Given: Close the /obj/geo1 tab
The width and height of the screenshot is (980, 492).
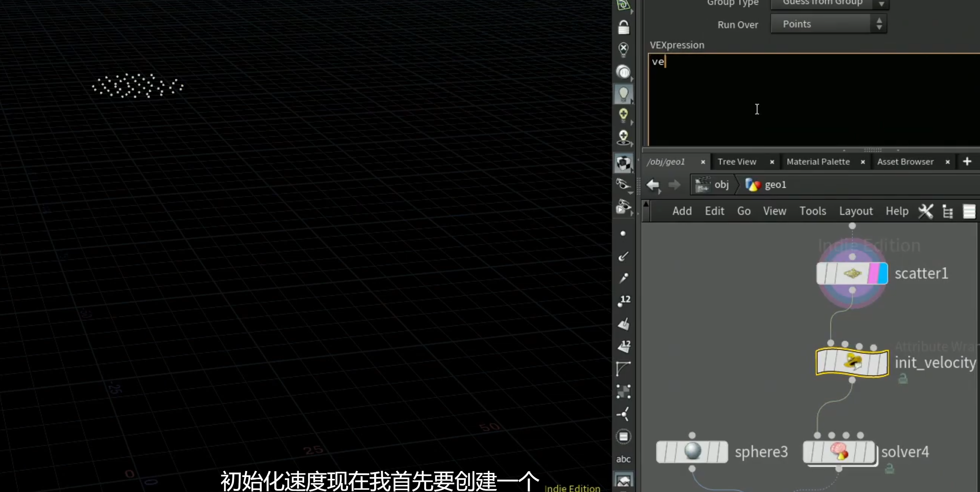Looking at the screenshot, I should [x=703, y=162].
